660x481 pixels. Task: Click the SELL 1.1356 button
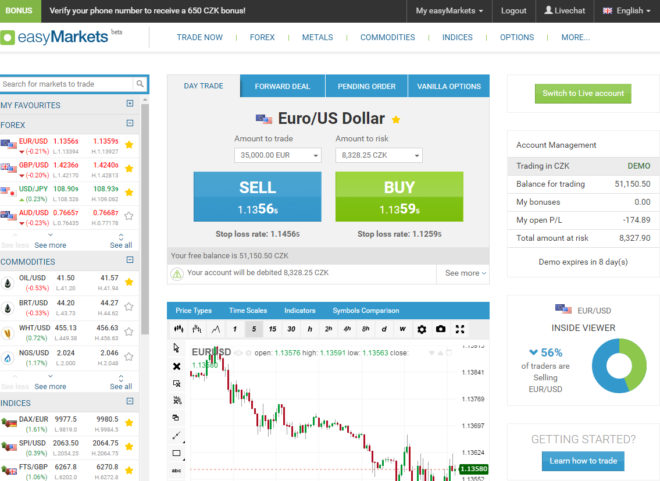[257, 197]
